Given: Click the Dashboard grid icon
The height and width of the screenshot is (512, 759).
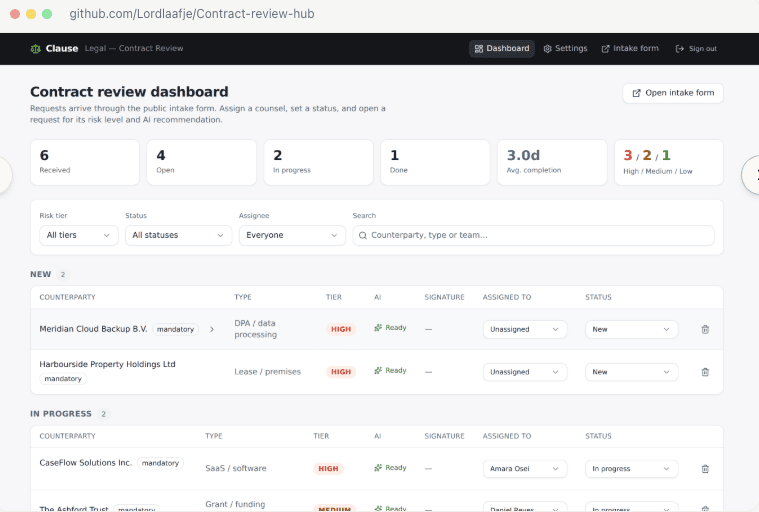Looking at the screenshot, I should pyautogui.click(x=479, y=49).
